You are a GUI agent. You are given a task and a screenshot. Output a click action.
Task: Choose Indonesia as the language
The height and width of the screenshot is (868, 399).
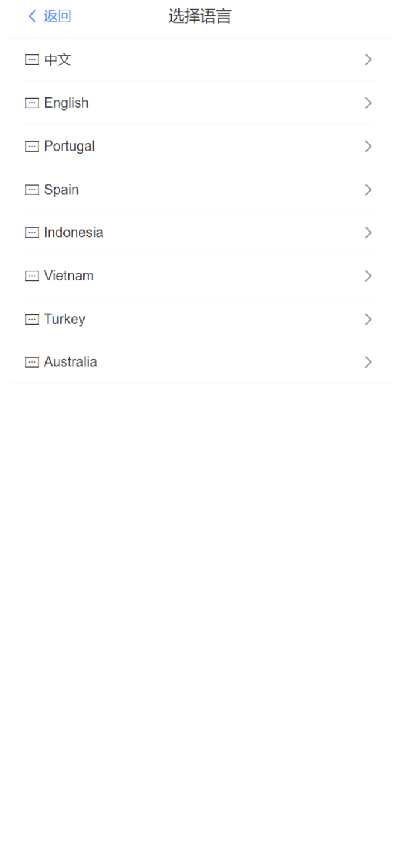pyautogui.click(x=74, y=233)
